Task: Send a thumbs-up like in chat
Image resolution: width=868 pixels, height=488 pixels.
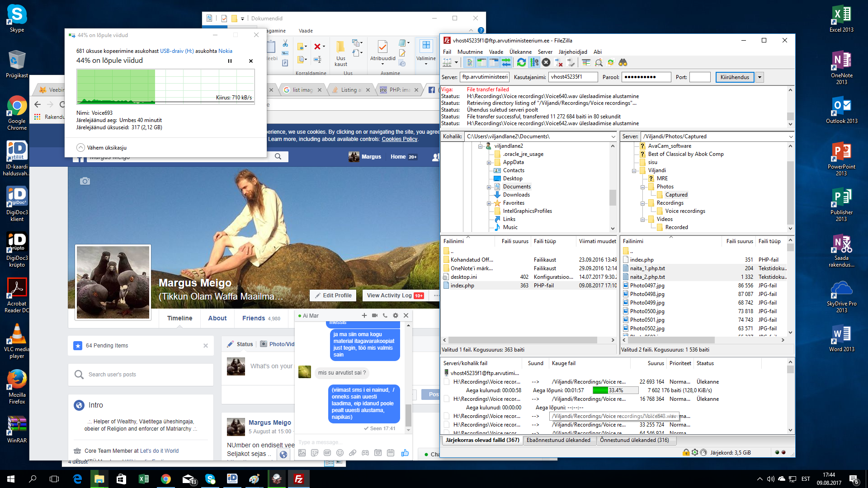Action: [x=405, y=453]
